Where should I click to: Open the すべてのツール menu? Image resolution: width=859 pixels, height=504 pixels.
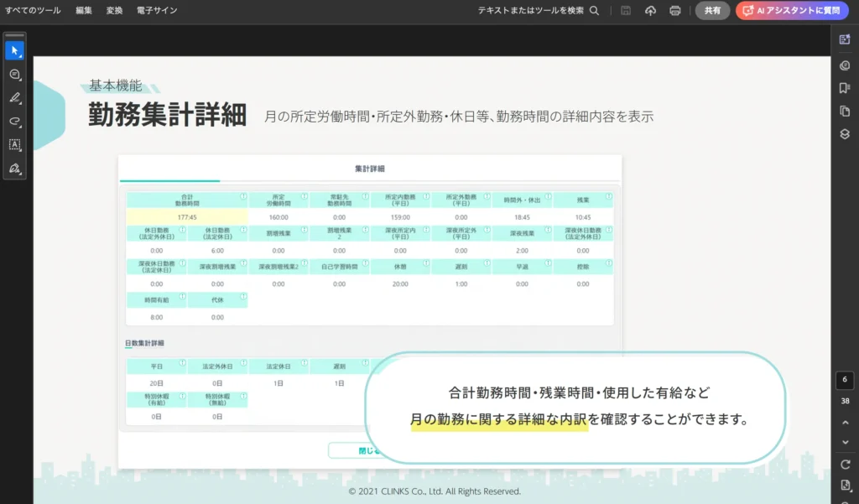point(33,11)
